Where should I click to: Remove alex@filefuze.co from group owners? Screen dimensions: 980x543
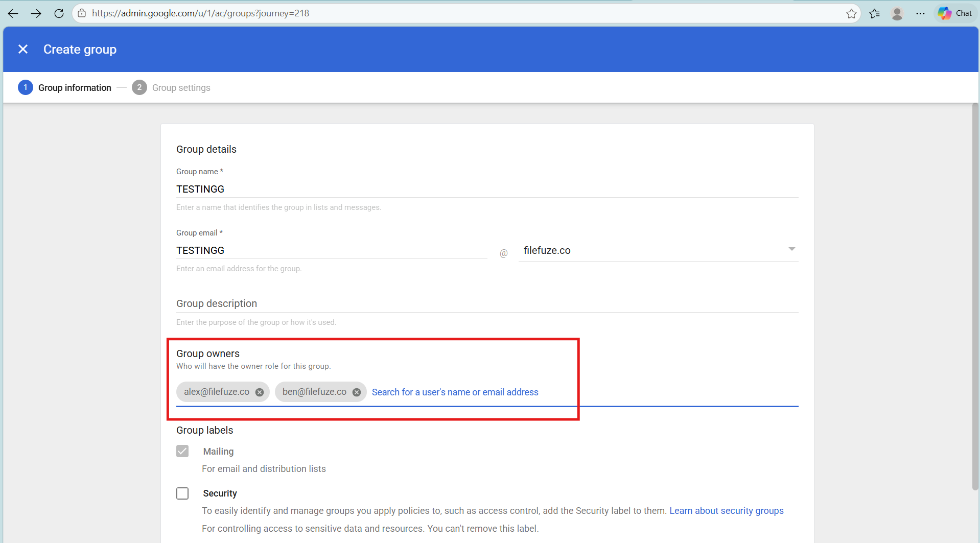click(x=260, y=392)
